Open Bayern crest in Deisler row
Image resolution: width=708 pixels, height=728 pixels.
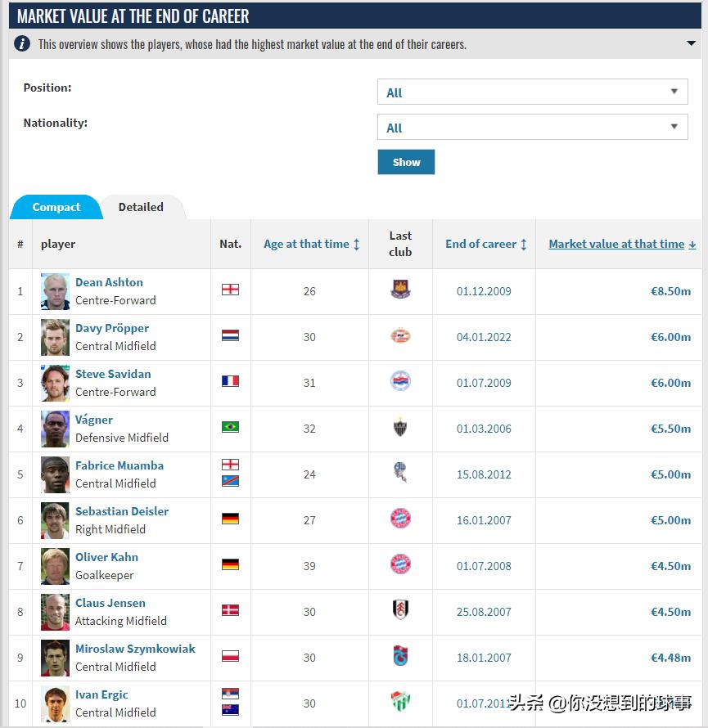pyautogui.click(x=400, y=519)
